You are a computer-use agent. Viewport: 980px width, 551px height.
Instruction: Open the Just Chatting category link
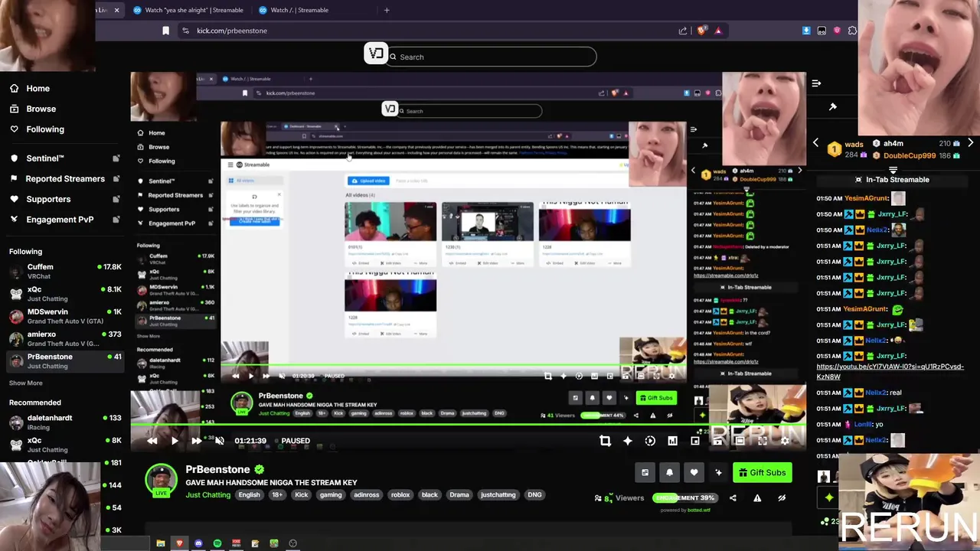click(207, 495)
